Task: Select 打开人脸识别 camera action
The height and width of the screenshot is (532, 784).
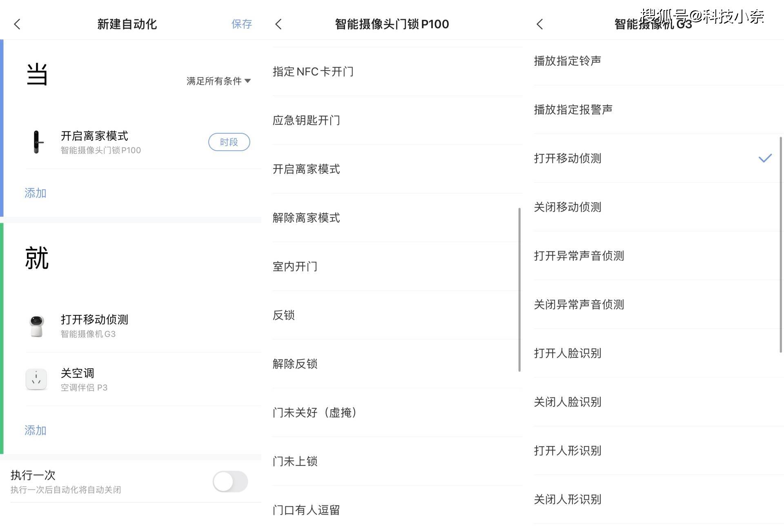Action: (x=659, y=353)
